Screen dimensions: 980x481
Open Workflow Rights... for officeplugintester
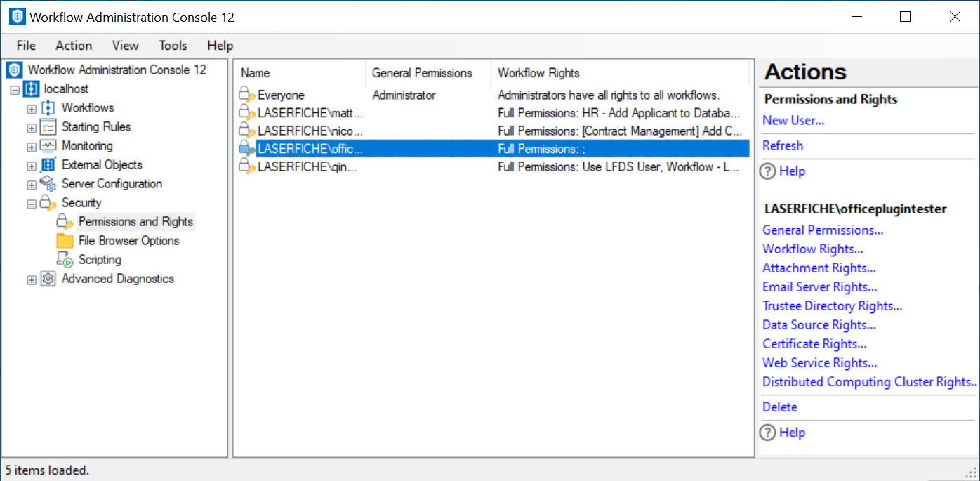point(813,249)
